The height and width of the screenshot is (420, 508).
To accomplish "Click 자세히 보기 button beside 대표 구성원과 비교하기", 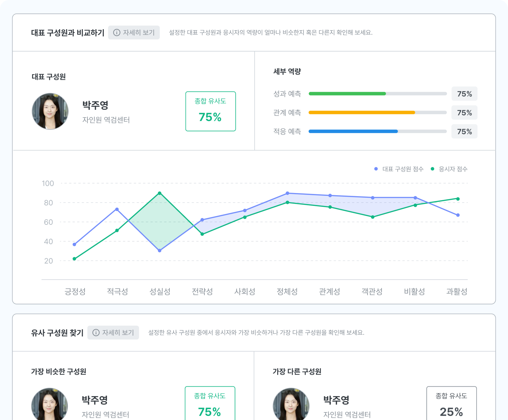I will (x=134, y=33).
